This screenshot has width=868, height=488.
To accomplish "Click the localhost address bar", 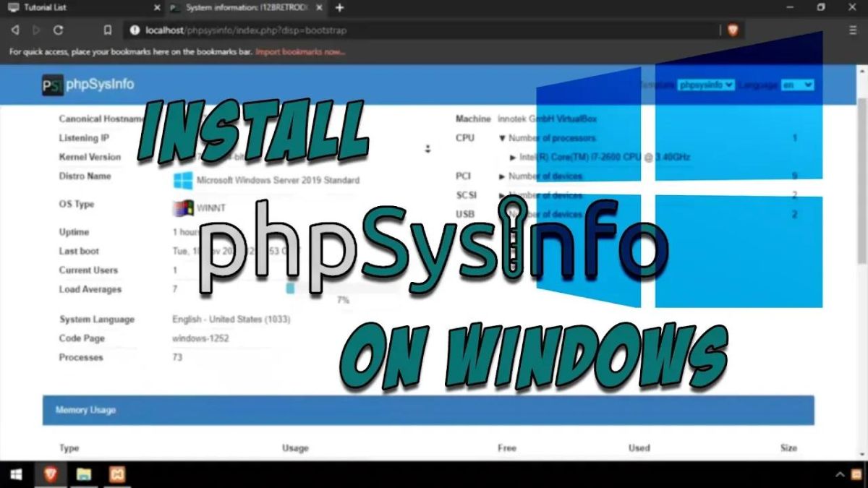I will (423, 30).
